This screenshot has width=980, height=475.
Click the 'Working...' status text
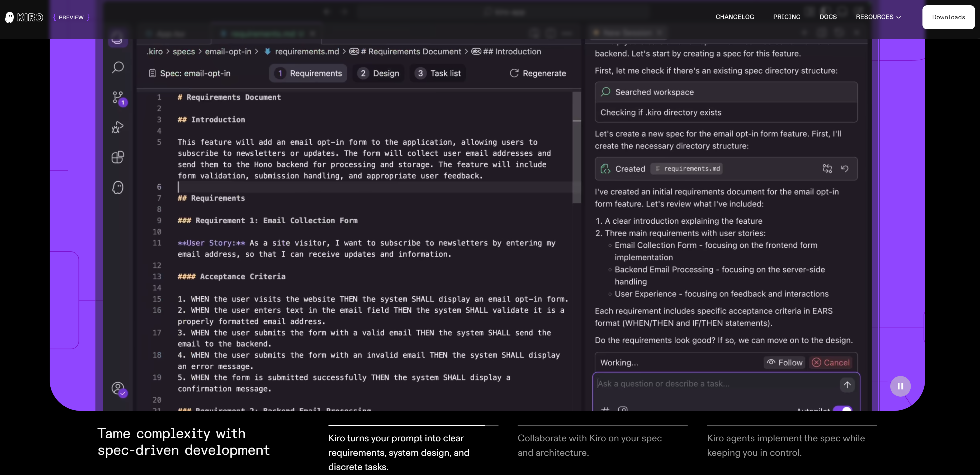pyautogui.click(x=619, y=362)
